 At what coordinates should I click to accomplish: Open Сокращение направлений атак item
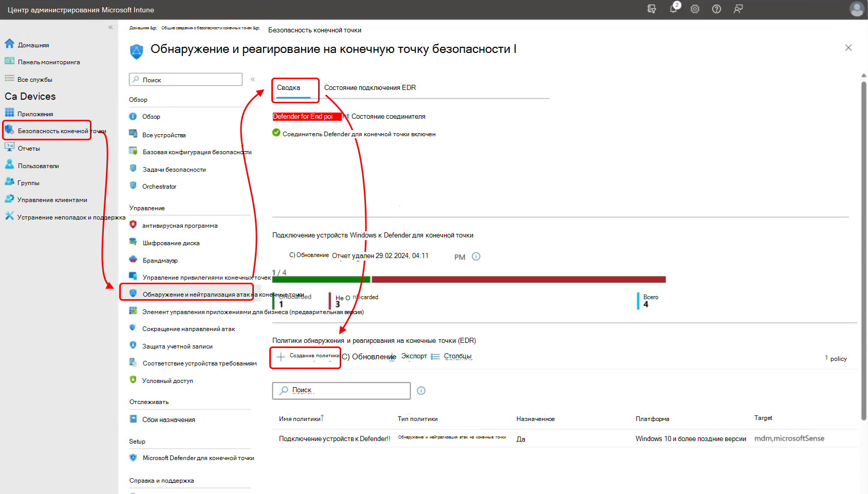click(189, 329)
